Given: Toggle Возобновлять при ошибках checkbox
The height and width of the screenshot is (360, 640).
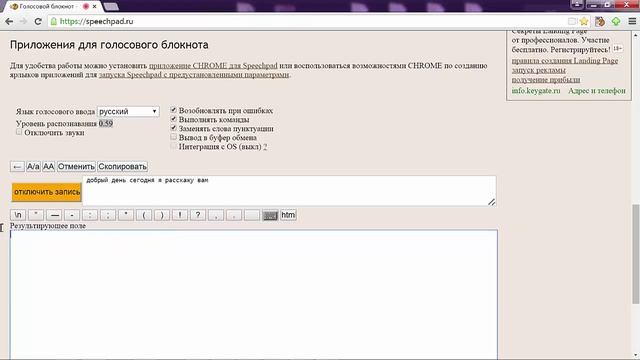Looking at the screenshot, I should pyautogui.click(x=173, y=110).
